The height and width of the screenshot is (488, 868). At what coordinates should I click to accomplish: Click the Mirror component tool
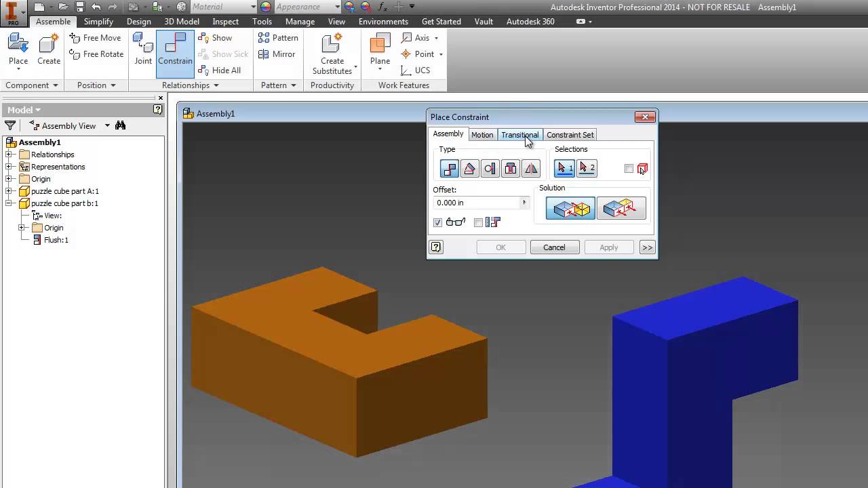point(277,54)
